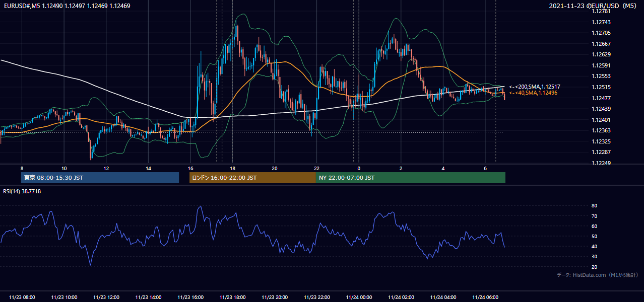
Task: Click the 11/23 10:00 bottom time label
Action: click(64, 297)
